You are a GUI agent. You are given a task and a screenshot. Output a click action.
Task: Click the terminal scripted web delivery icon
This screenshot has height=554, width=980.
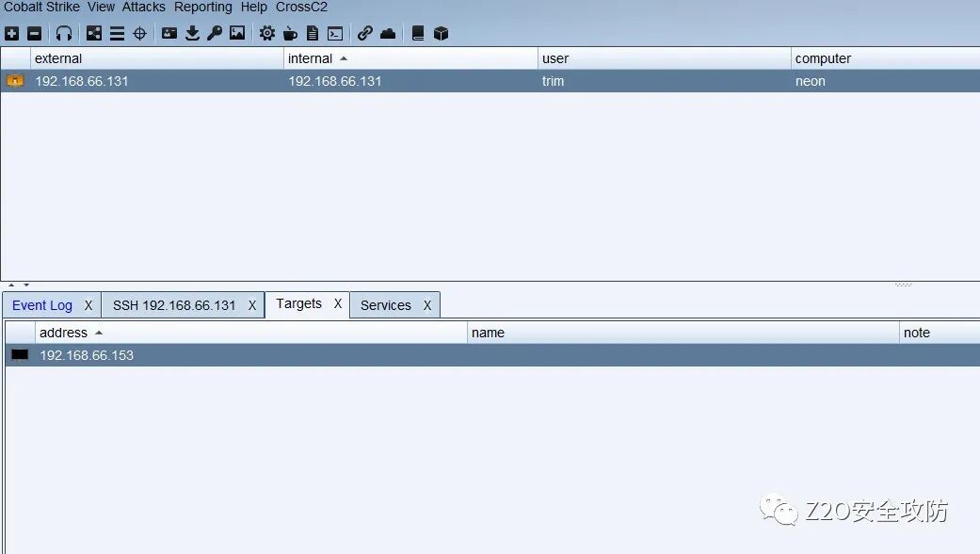point(335,34)
